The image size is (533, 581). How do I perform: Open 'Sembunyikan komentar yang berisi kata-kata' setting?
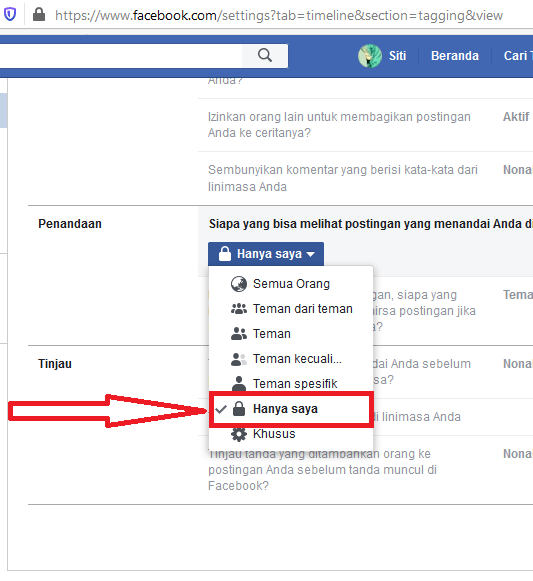[342, 178]
